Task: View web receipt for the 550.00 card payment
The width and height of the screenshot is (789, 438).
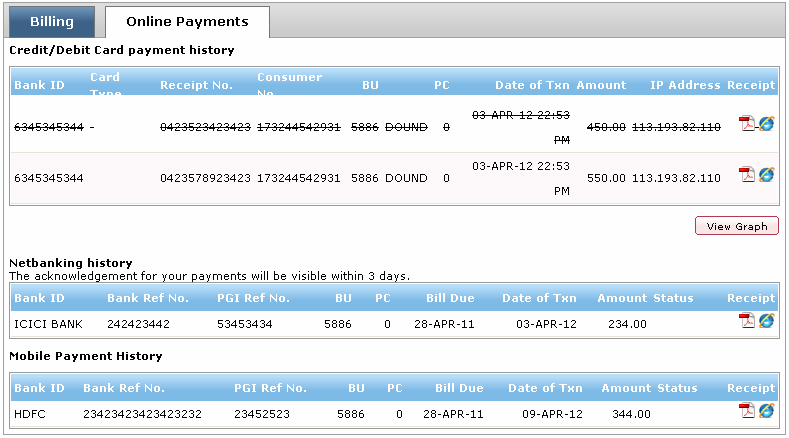Action: click(767, 175)
